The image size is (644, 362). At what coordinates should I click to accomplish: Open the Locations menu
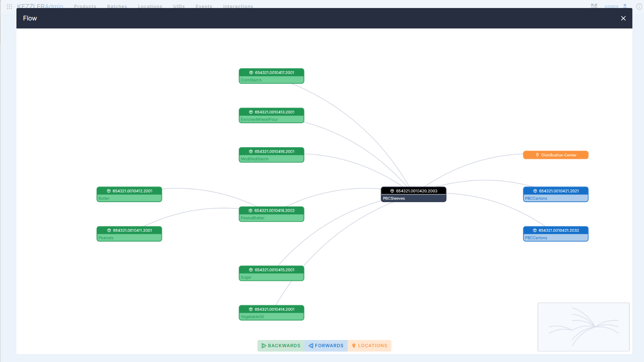150,6
